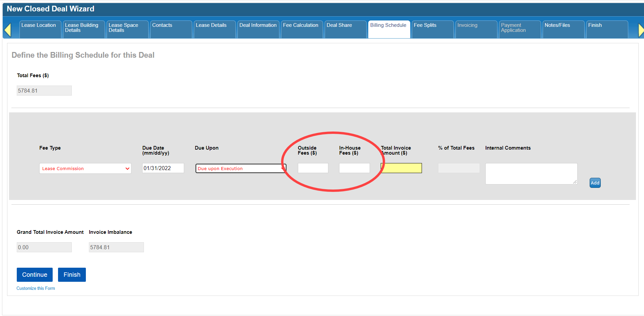
Task: Click the Internal Comments text area
Action: pos(531,173)
